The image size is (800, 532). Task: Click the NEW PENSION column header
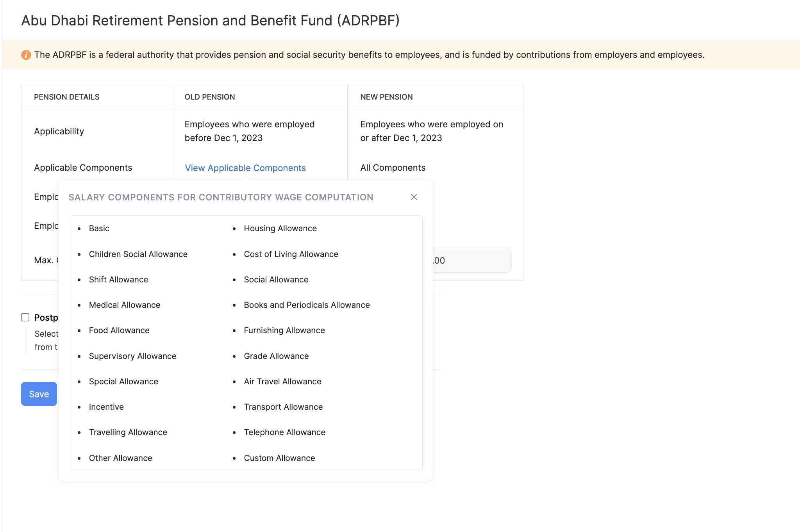[x=386, y=97]
